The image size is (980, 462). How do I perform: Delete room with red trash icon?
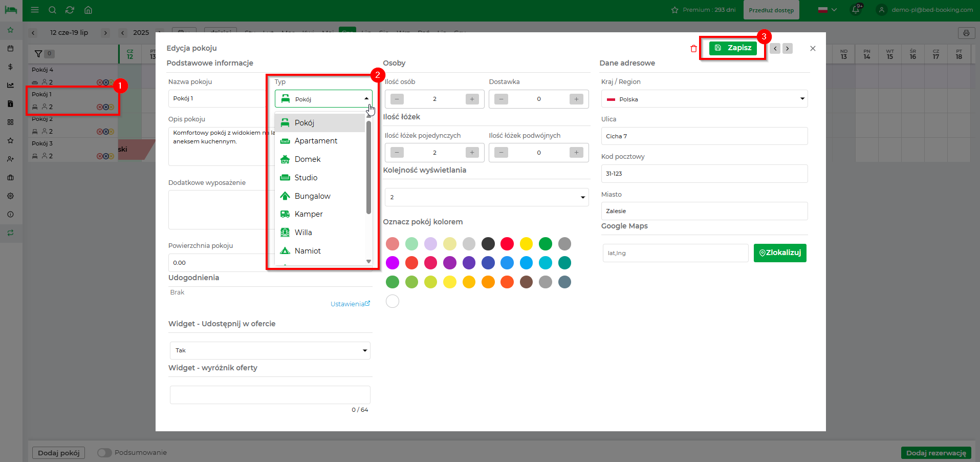click(x=693, y=49)
